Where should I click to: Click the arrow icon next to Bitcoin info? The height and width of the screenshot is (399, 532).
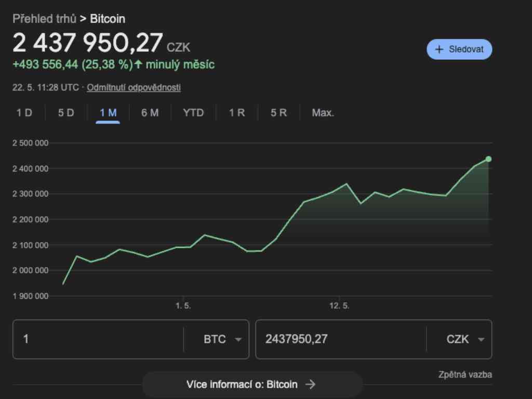(310, 384)
